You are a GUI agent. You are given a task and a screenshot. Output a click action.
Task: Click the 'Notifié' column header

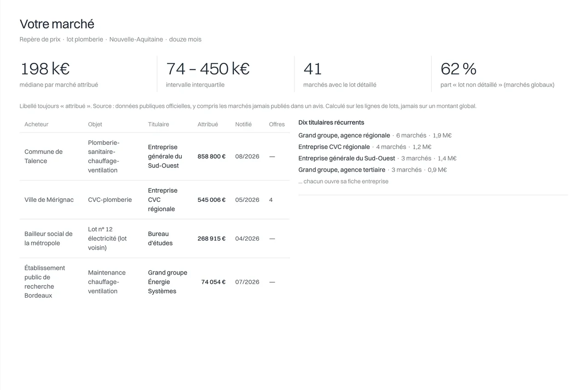[243, 124]
